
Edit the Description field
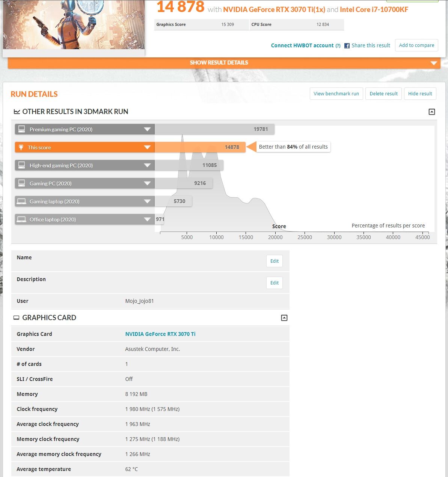275,283
